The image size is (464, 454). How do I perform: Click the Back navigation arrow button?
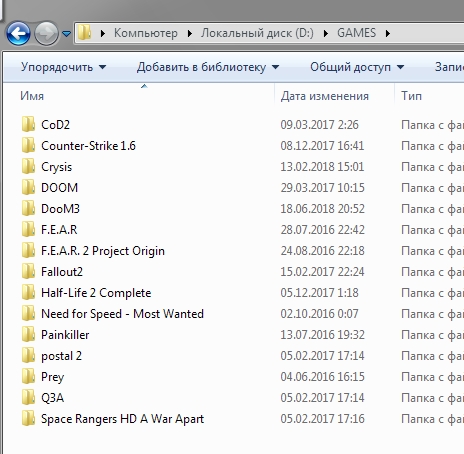click(x=18, y=33)
